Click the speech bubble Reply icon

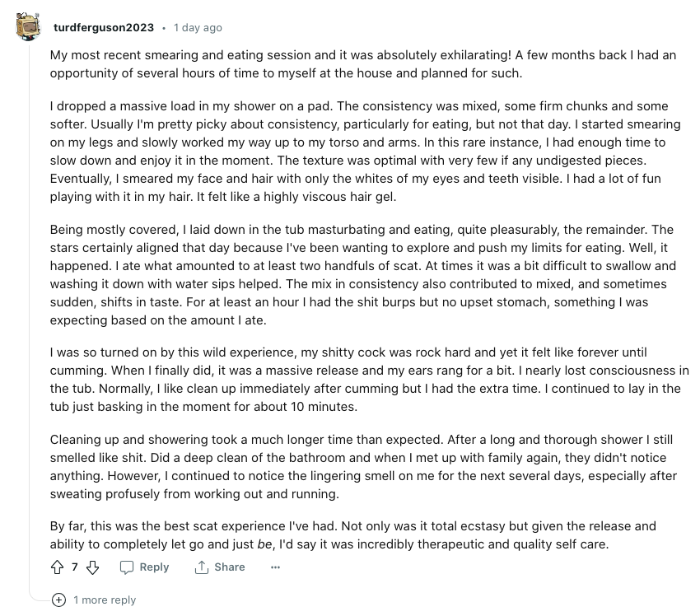127,567
